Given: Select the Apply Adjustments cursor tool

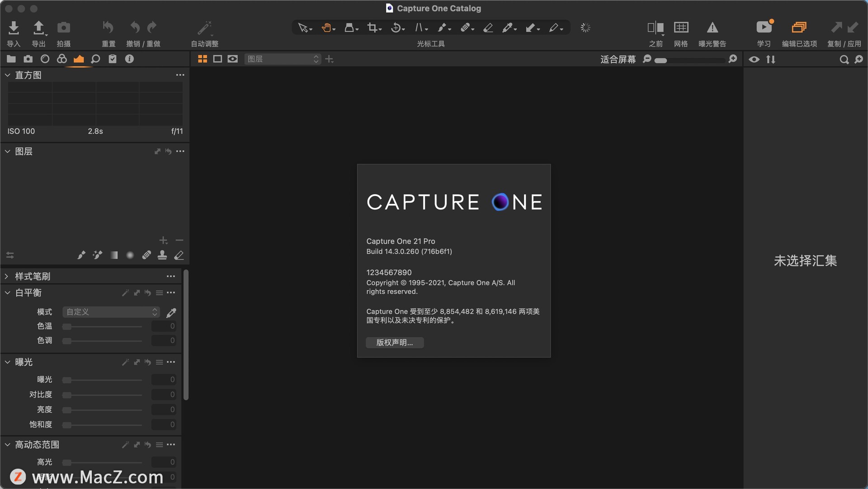Looking at the screenshot, I should (531, 28).
